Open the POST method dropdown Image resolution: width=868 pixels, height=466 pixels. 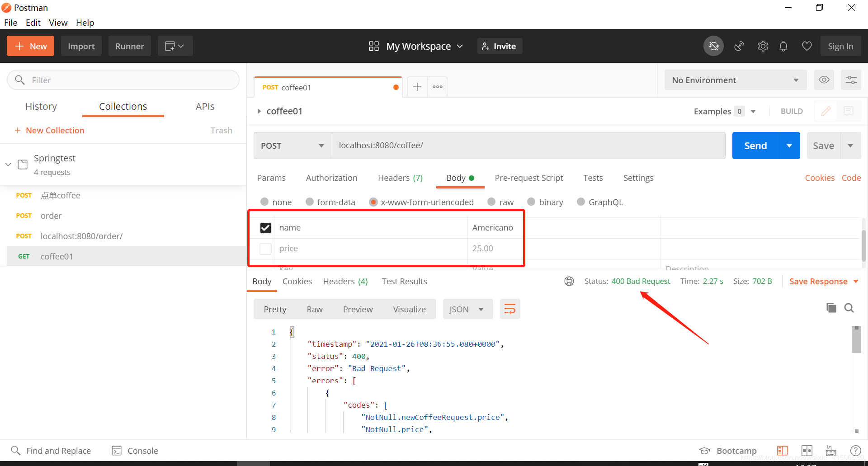click(293, 146)
